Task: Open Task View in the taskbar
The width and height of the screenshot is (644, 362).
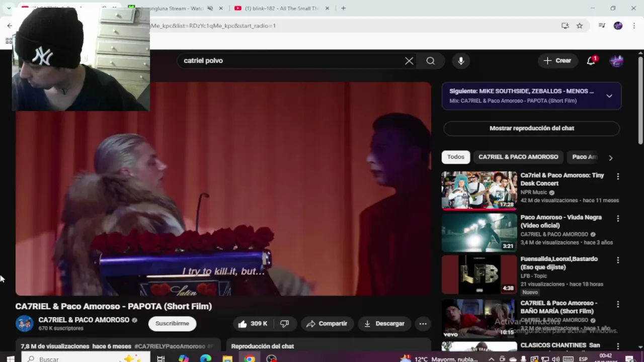Action: click(161, 359)
